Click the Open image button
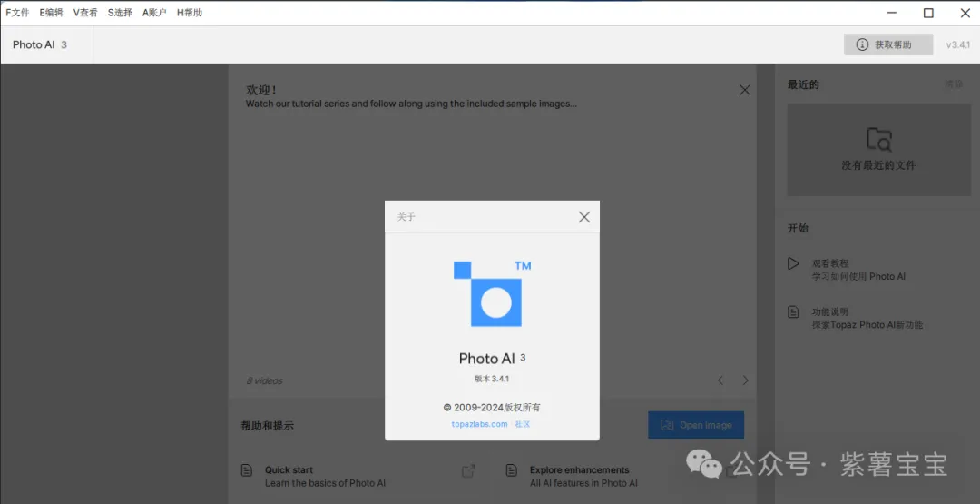Viewport: 980px width, 504px height. (x=695, y=425)
